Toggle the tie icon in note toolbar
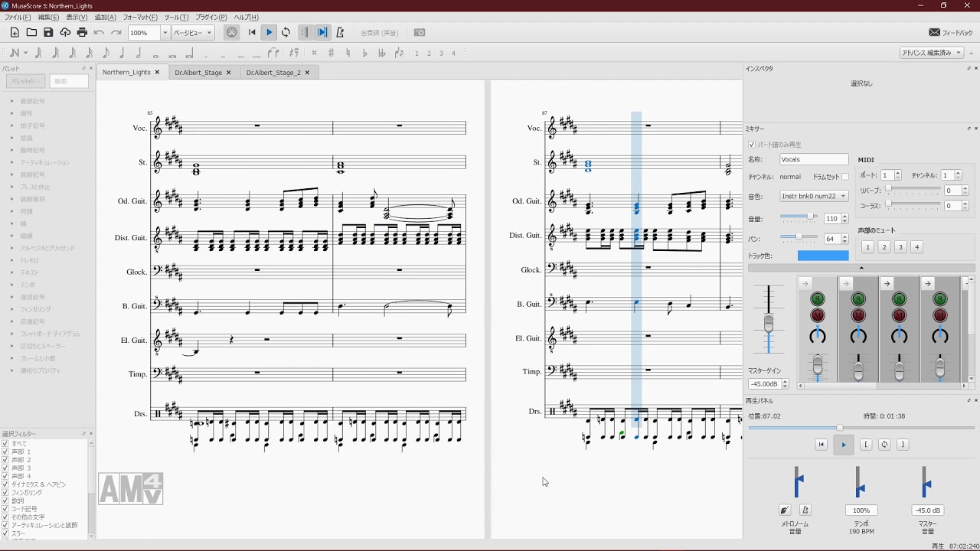Image resolution: width=980 pixels, height=551 pixels. click(x=274, y=53)
